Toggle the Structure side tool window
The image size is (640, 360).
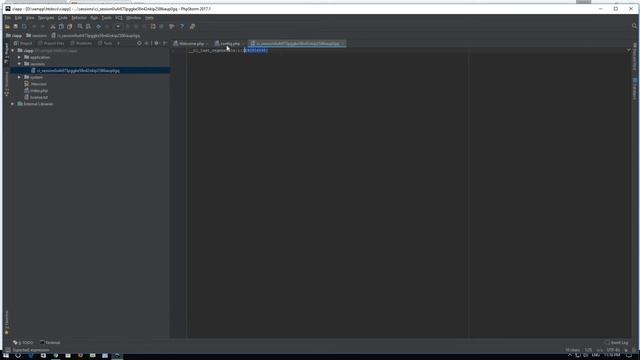point(6,84)
